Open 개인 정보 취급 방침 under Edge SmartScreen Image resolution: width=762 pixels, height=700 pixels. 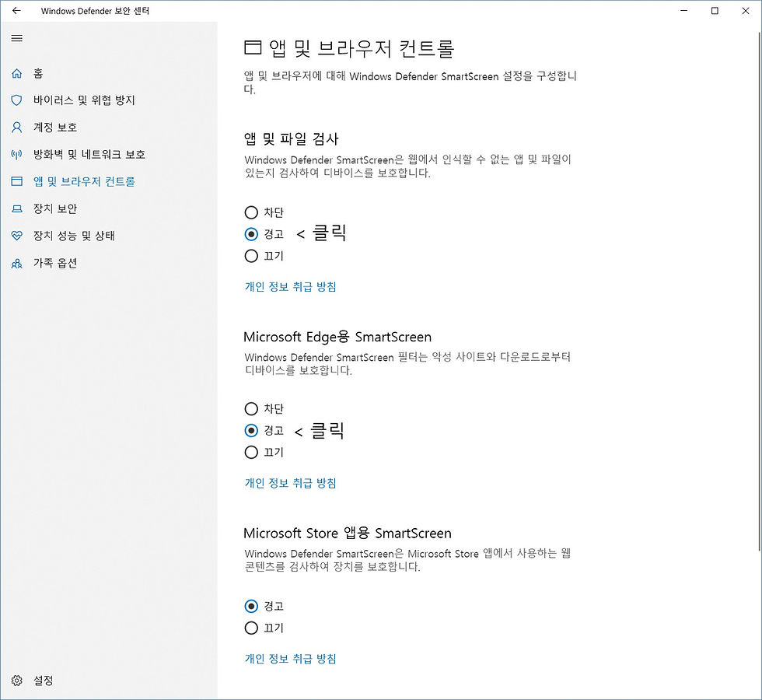point(290,483)
